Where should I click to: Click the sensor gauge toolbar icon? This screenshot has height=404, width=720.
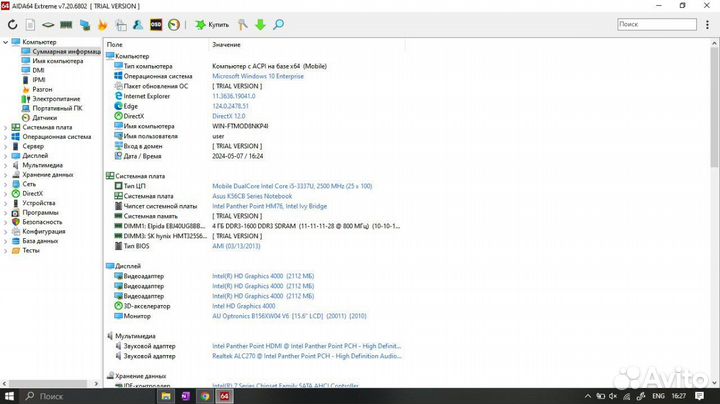tap(174, 25)
